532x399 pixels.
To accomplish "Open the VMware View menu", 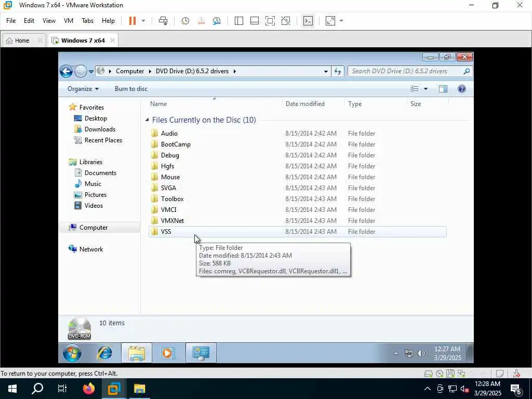I will (x=49, y=21).
